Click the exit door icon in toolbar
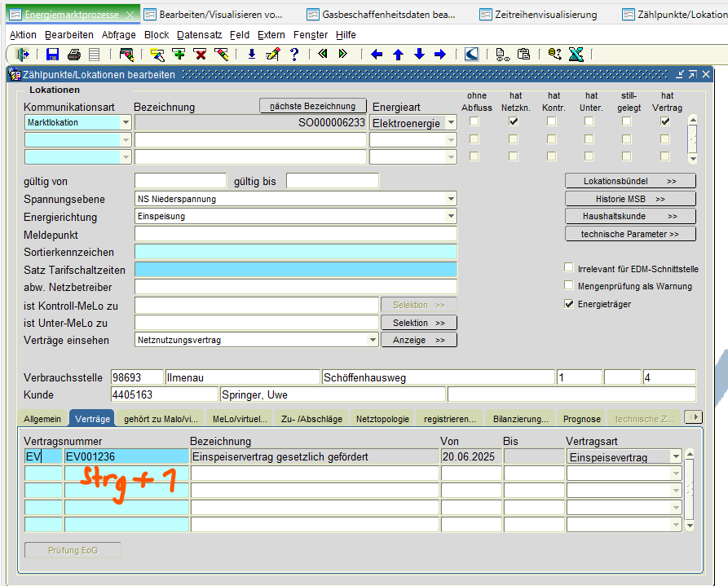Screen dimensions: 728x586 [x=22, y=55]
